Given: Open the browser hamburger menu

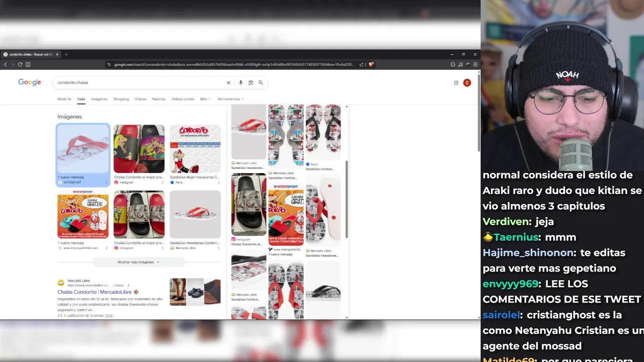Looking at the screenshot, I should click(x=475, y=64).
